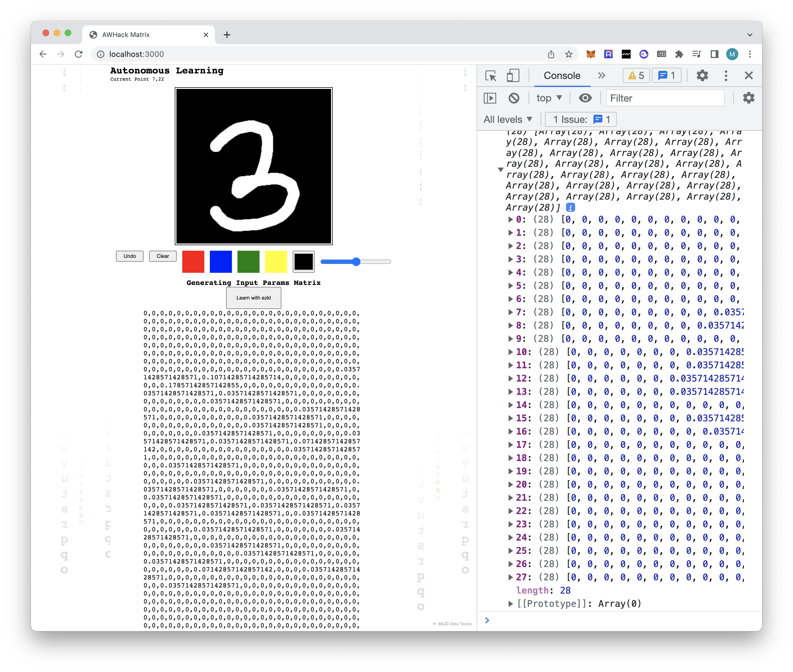The height and width of the screenshot is (672, 793).
Task: Click the Undo button
Action: pyautogui.click(x=129, y=256)
